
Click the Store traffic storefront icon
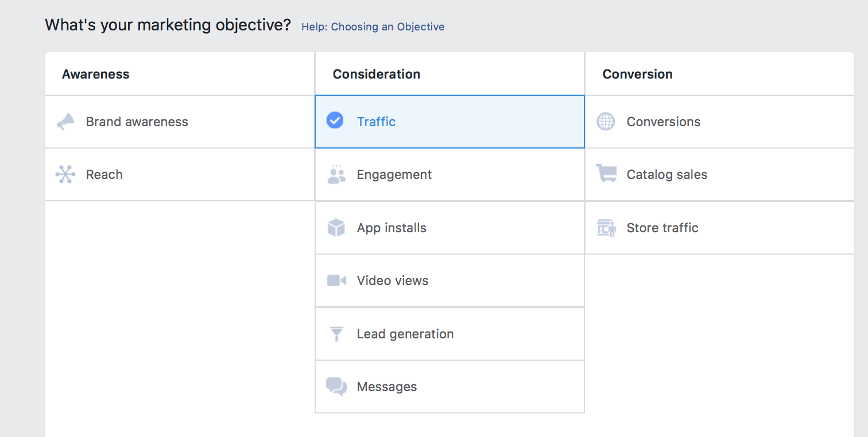[x=606, y=228]
